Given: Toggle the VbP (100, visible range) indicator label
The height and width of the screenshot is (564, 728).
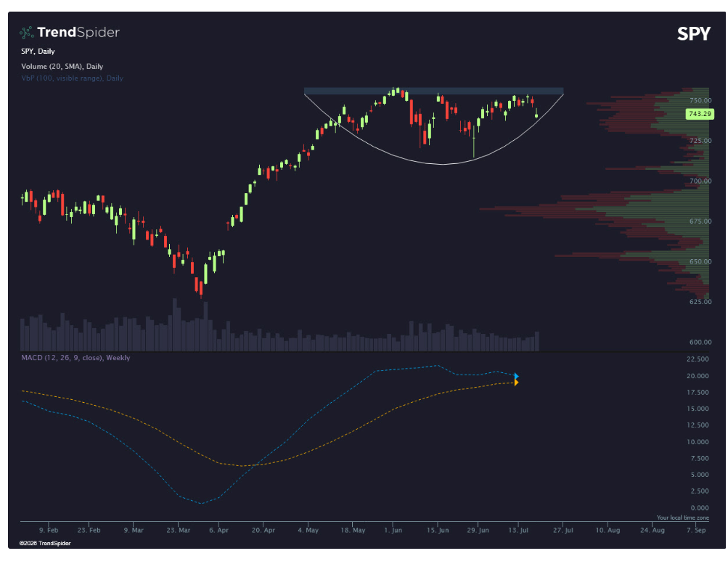Looking at the screenshot, I should [72, 78].
